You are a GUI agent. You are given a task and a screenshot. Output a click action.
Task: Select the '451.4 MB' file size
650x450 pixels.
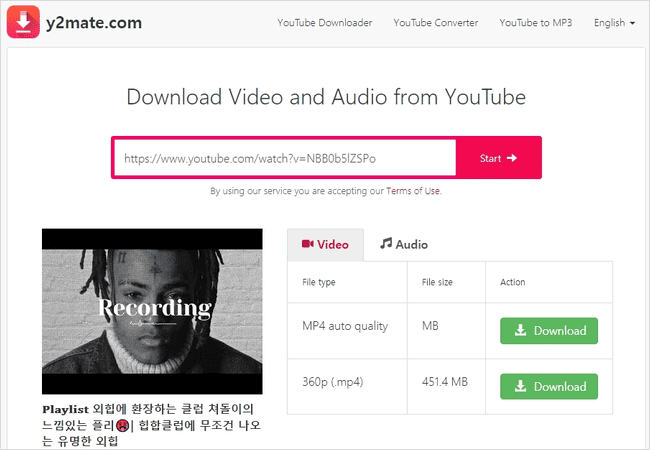pos(445,382)
